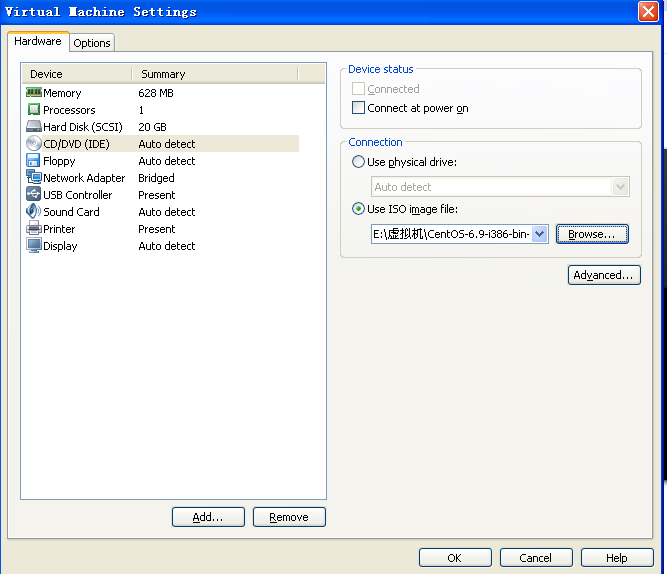Select the "628 MB" memory summary

point(156,93)
